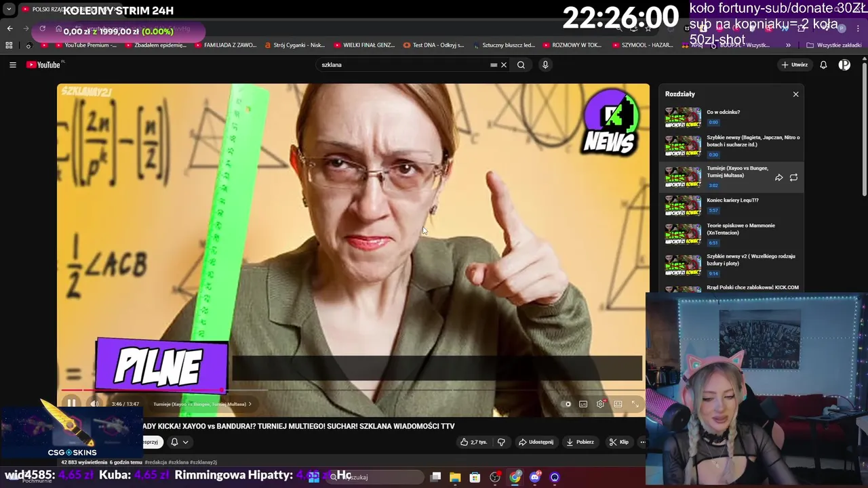Open more actions three-dot menu
This screenshot has height=488, width=868.
(x=643, y=442)
